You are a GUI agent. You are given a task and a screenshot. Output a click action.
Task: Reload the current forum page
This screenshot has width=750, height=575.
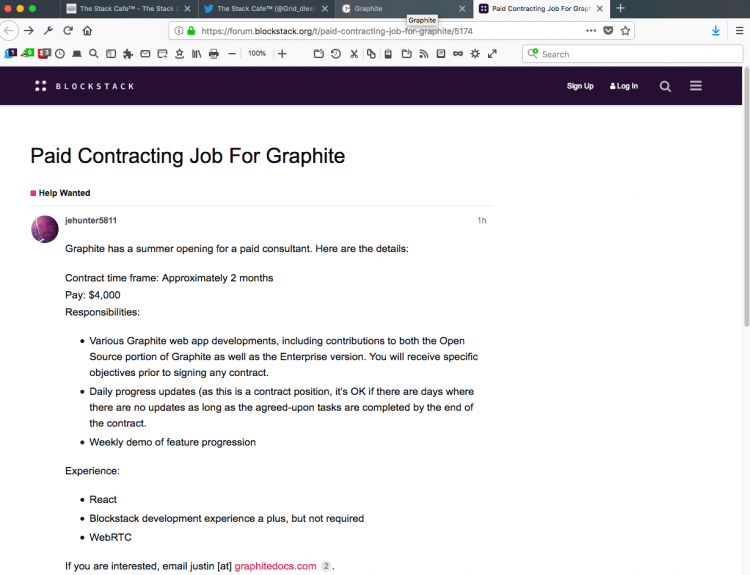pyautogui.click(x=68, y=31)
